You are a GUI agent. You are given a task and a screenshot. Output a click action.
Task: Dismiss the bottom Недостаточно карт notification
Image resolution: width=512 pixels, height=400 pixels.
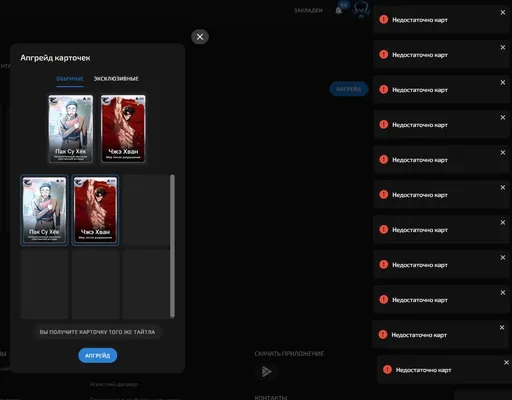pos(506,362)
